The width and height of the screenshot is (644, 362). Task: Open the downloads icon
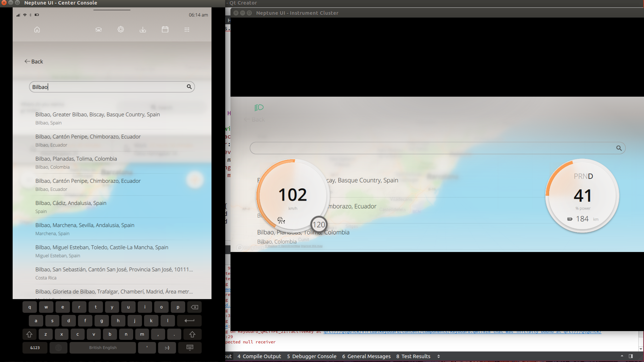point(143,30)
